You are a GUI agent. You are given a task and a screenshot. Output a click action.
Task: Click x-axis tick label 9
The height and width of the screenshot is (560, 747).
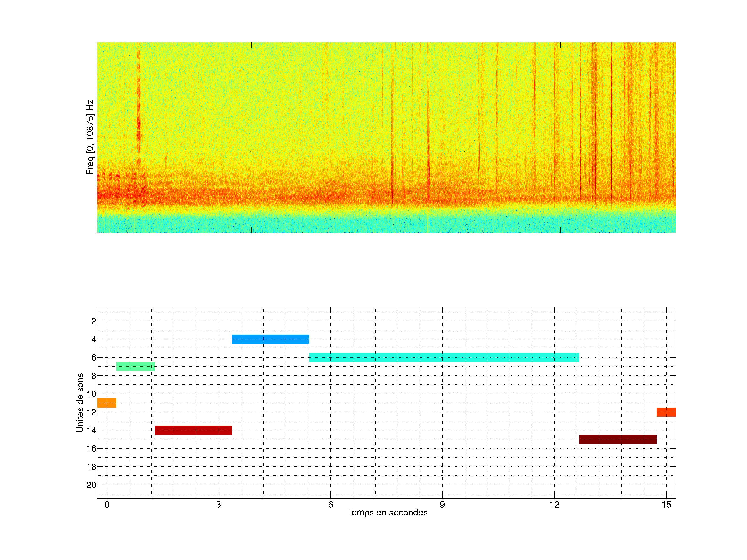coord(442,505)
